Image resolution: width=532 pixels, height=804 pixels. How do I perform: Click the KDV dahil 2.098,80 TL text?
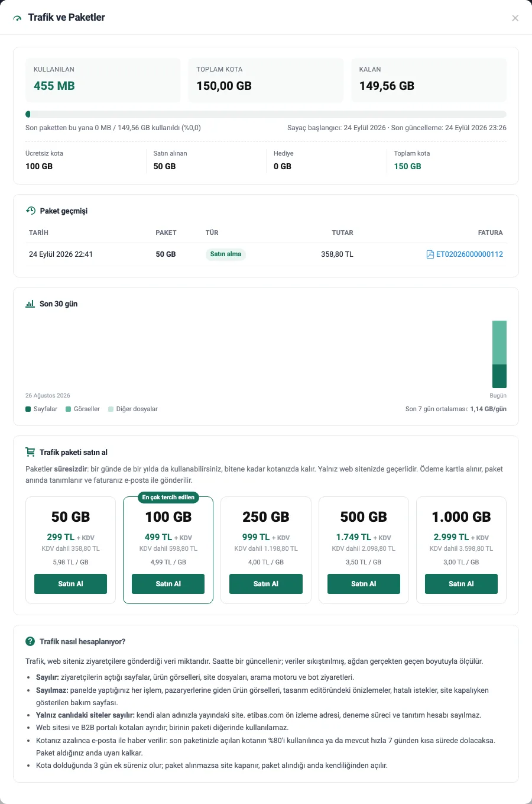click(364, 548)
